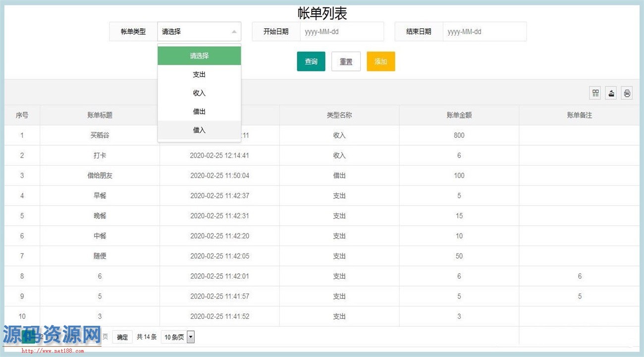The image size is (644, 357).
Task: Click the date 2020-02-25 11:42:31 cell
Action: tap(219, 216)
